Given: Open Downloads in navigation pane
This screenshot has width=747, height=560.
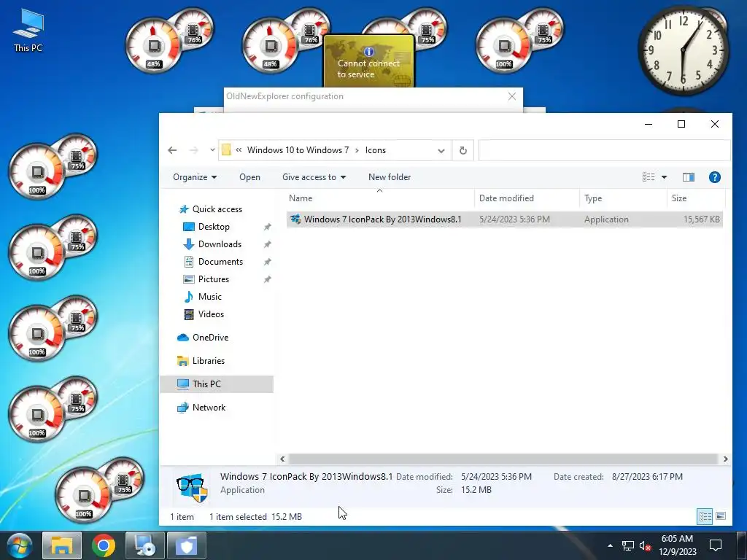Looking at the screenshot, I should click(220, 244).
